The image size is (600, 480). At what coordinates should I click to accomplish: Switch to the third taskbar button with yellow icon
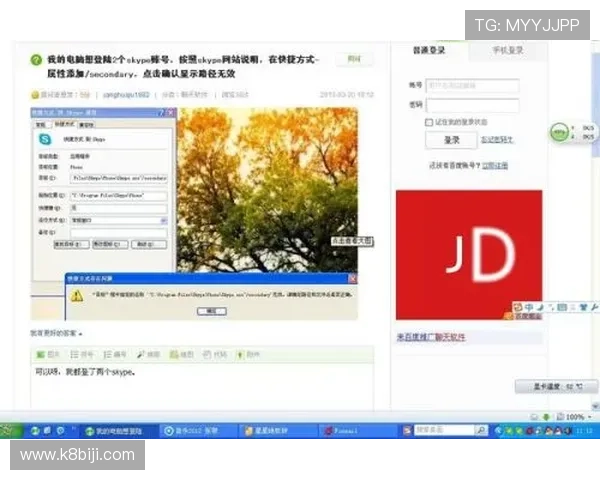[x=278, y=431]
